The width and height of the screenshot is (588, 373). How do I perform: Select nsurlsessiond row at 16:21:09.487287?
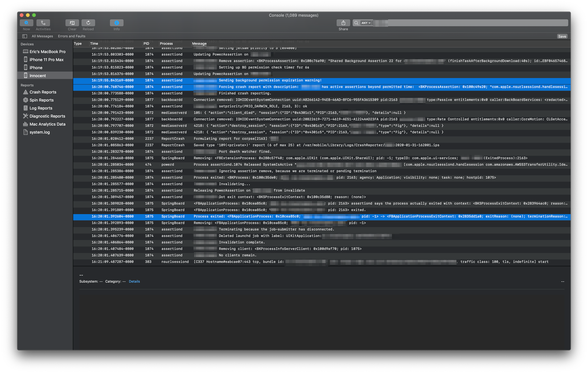click(x=322, y=262)
